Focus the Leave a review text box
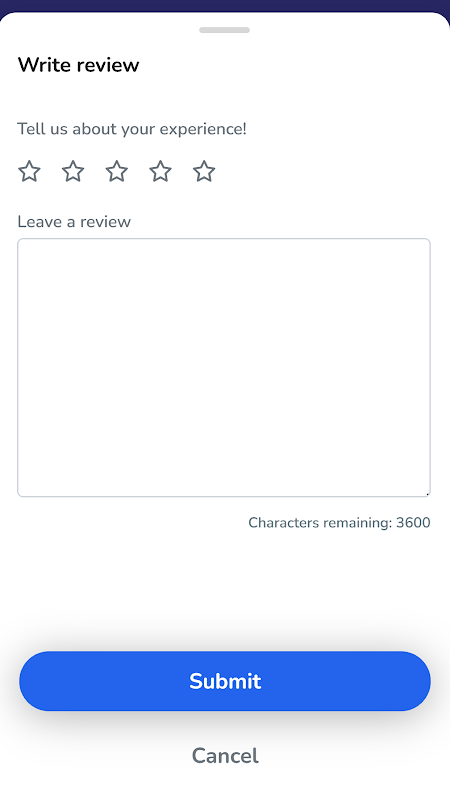 coord(224,368)
